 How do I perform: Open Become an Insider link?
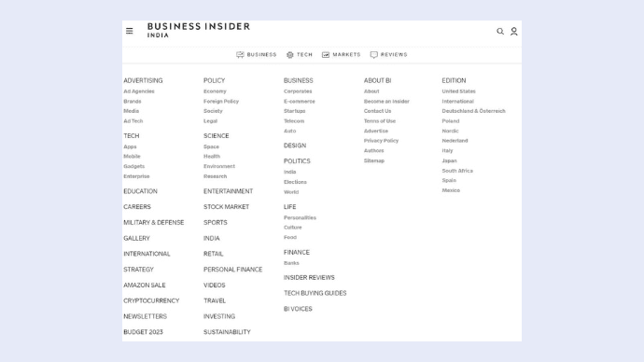tap(386, 101)
